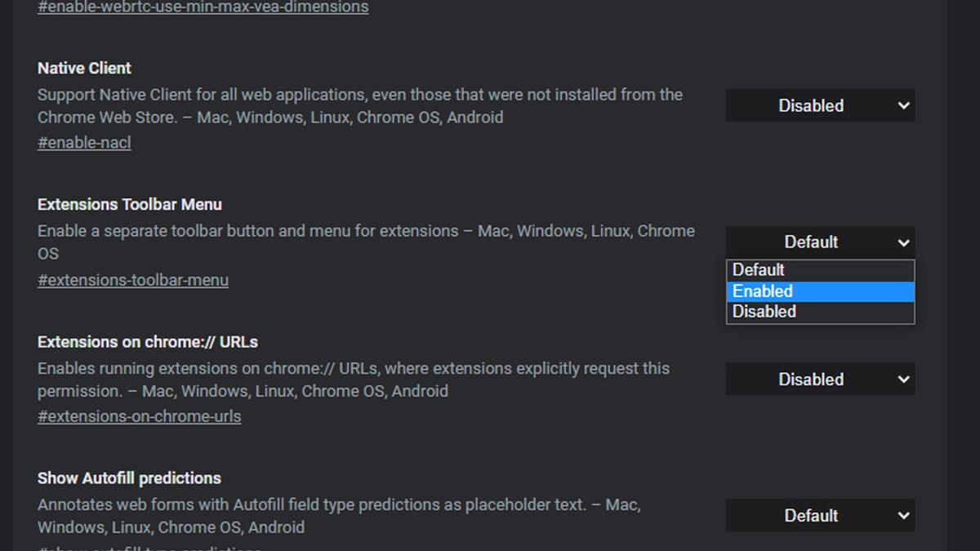Click chevron on Extensions on chrome:// URLs dropdown

click(x=903, y=380)
